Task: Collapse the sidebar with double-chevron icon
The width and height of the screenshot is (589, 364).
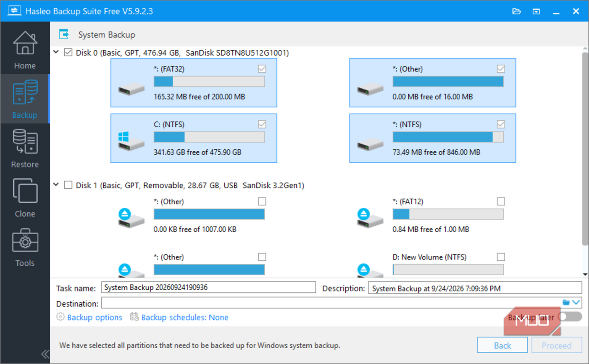Action: coord(45,354)
